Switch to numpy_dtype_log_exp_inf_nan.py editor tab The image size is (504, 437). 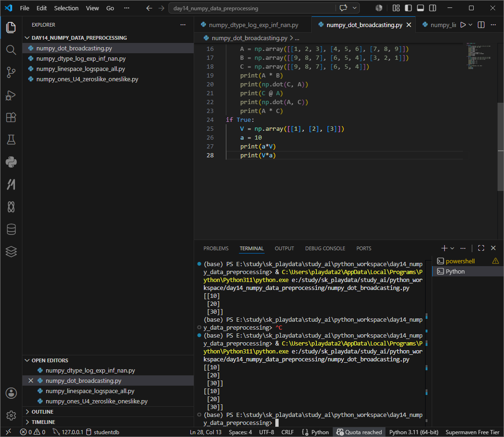253,25
